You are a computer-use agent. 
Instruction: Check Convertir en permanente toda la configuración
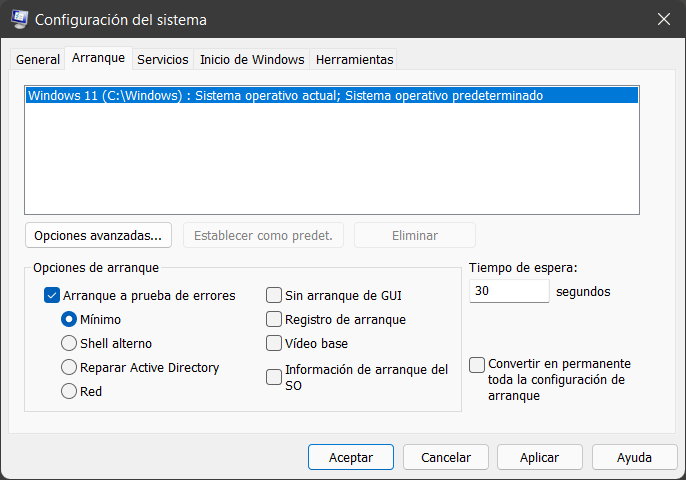[x=478, y=365]
